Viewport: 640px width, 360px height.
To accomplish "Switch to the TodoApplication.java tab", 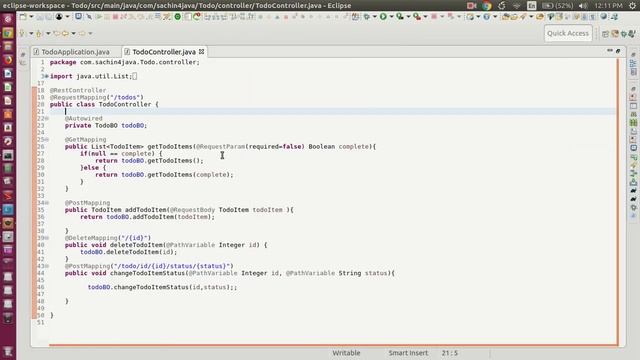I will point(76,52).
